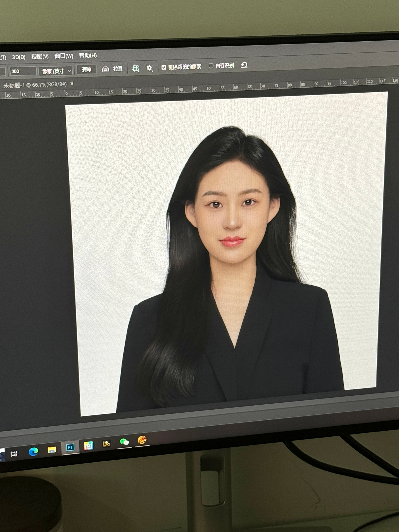
Task: Open the 视图(V) menu
Action: coord(40,56)
